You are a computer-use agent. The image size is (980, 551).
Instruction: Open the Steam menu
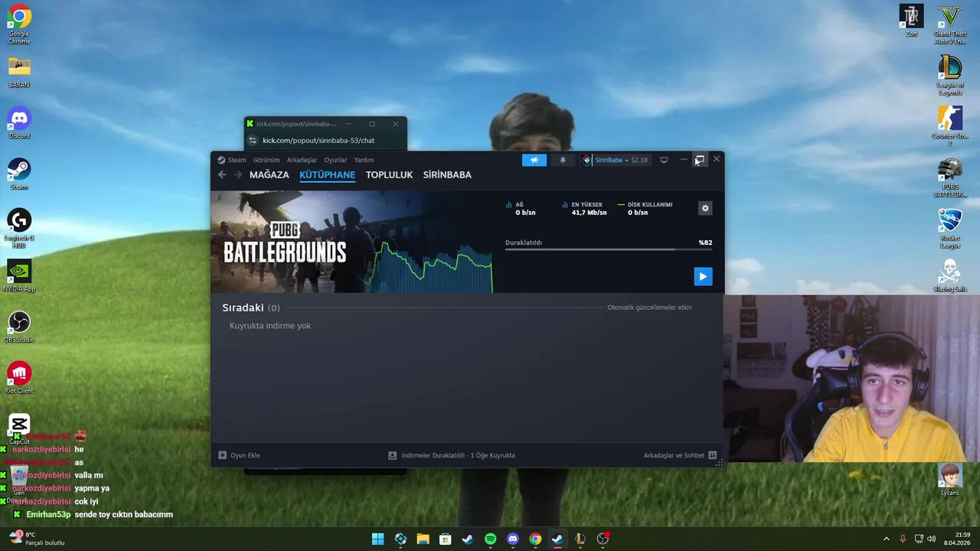(232, 160)
